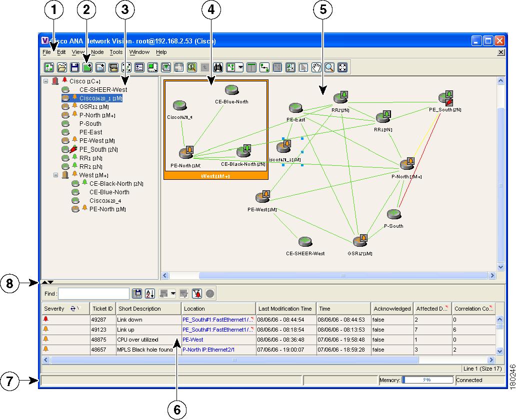Select the PE-East router icon on the map
This screenshot has width=517, height=420.
pos(295,108)
